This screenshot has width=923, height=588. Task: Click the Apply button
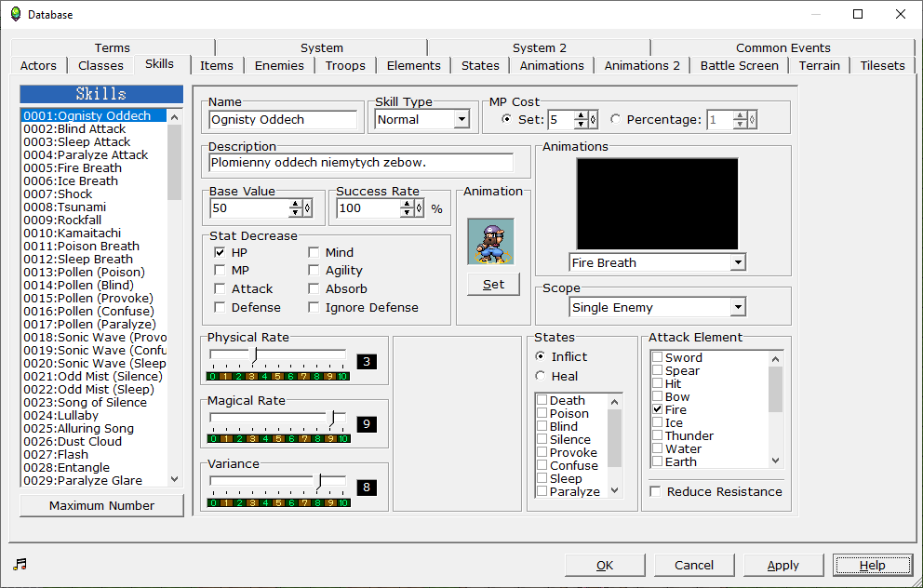[x=783, y=565]
